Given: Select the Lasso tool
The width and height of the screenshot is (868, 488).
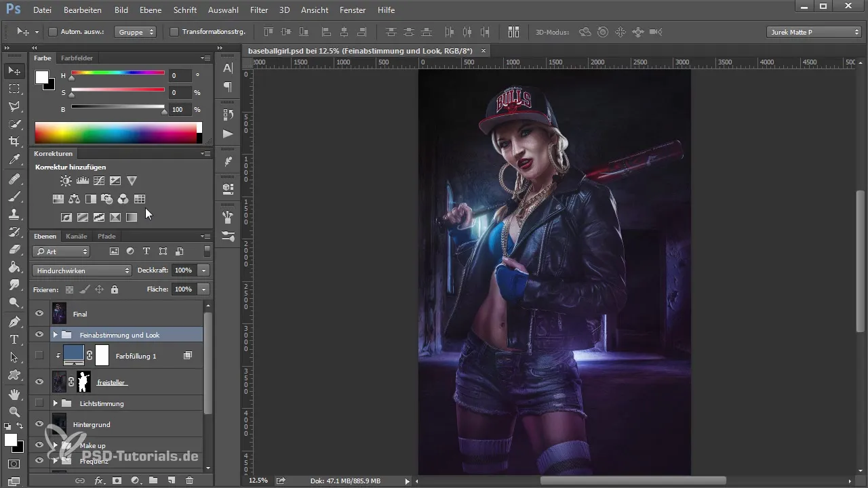Looking at the screenshot, I should click(x=14, y=106).
